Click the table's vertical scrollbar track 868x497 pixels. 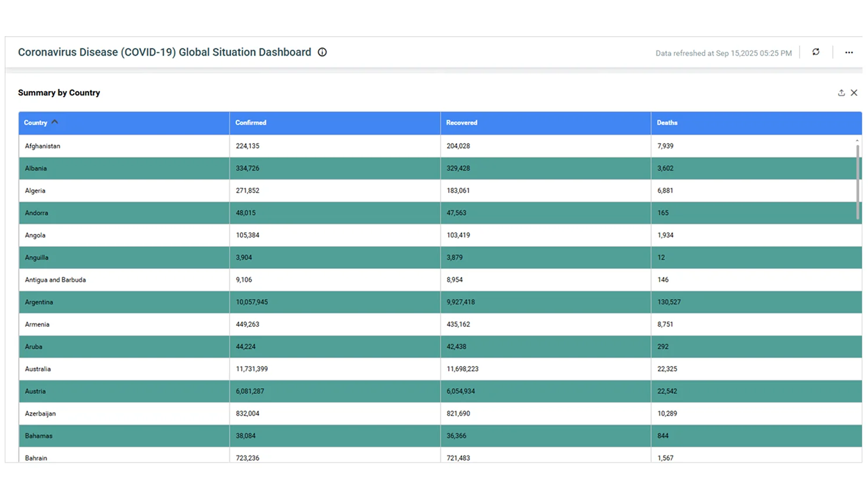[x=858, y=292]
